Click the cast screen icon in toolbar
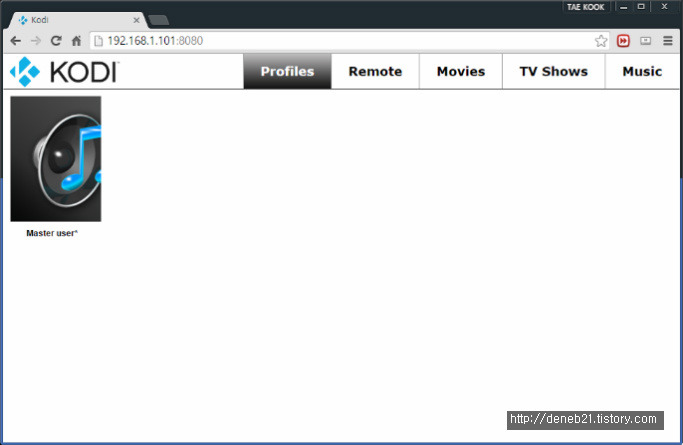The width and height of the screenshot is (683, 445). pyautogui.click(x=646, y=41)
